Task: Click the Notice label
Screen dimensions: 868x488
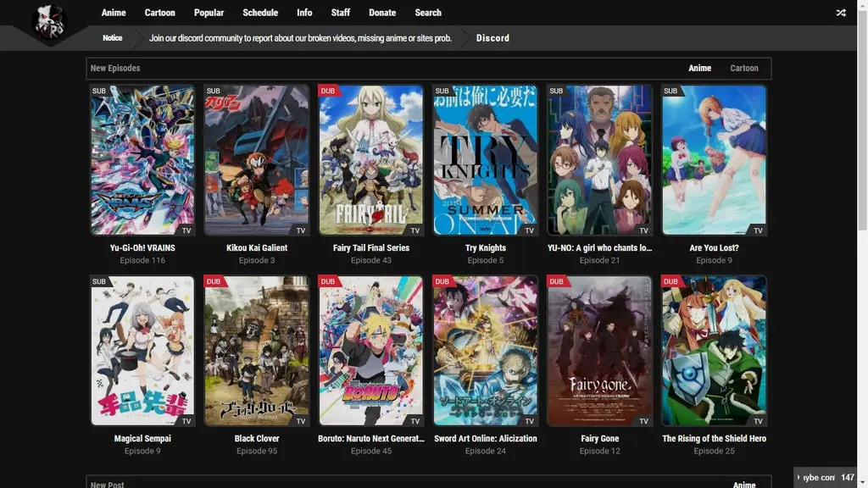Action: [x=113, y=38]
